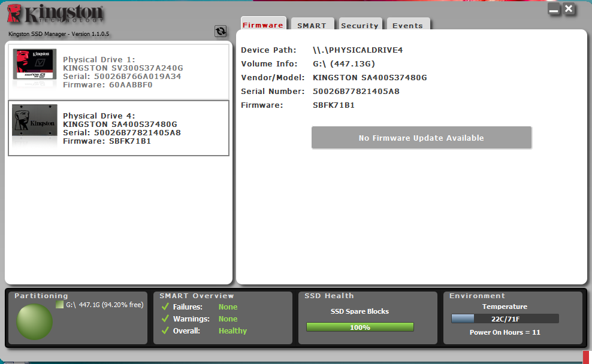Click the G:\ 447.1G (94.20% free) label

click(105, 305)
